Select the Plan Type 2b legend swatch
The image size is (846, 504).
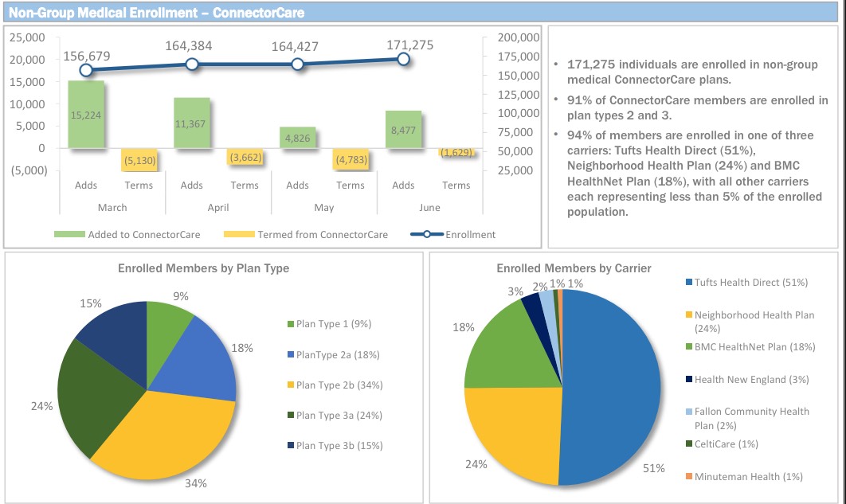291,385
